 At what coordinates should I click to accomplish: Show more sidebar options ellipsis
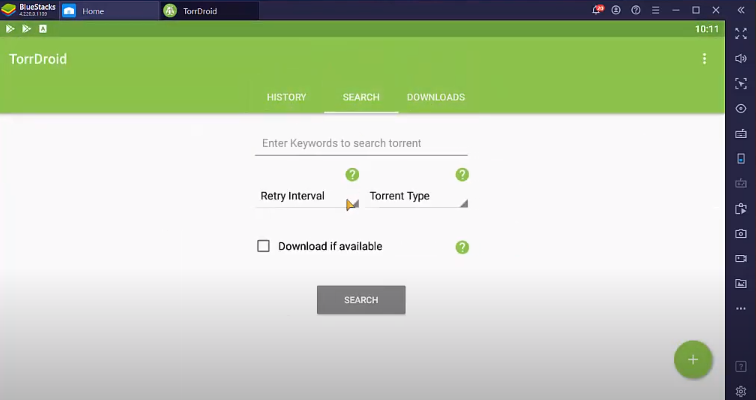(x=741, y=308)
